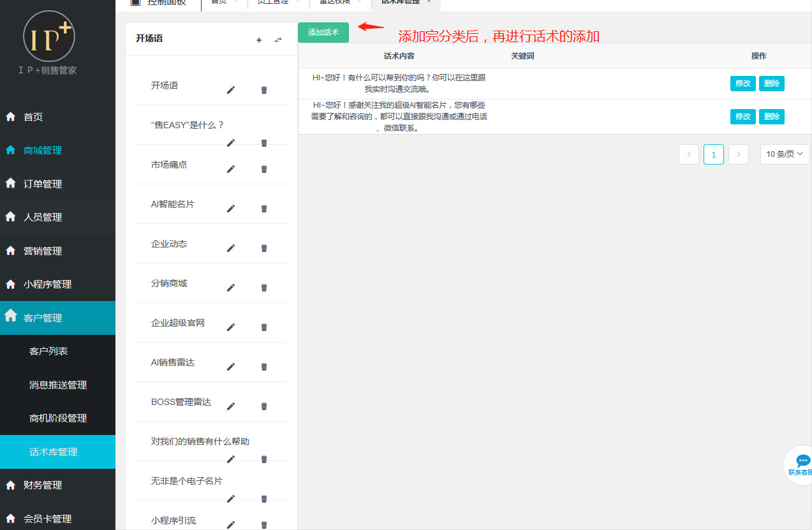The image size is (812, 530).
Task: Click trash delete icon for AI智能名片
Action: tap(264, 209)
